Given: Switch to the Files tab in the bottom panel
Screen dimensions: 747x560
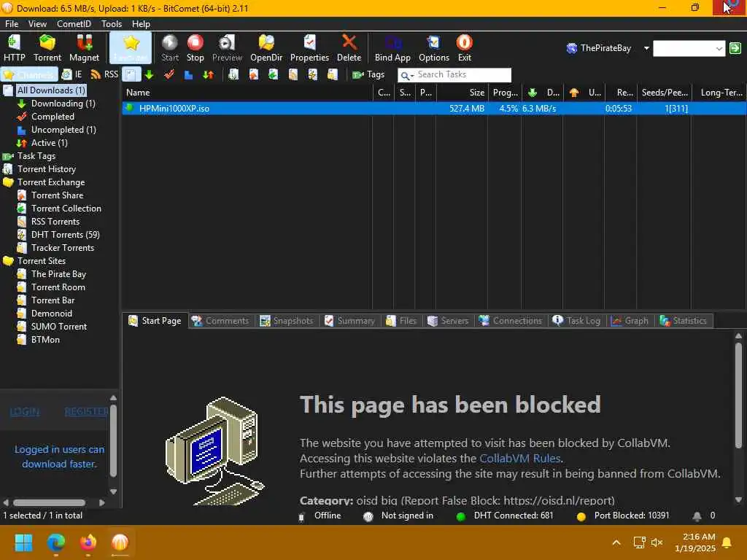Looking at the screenshot, I should click(x=402, y=321).
